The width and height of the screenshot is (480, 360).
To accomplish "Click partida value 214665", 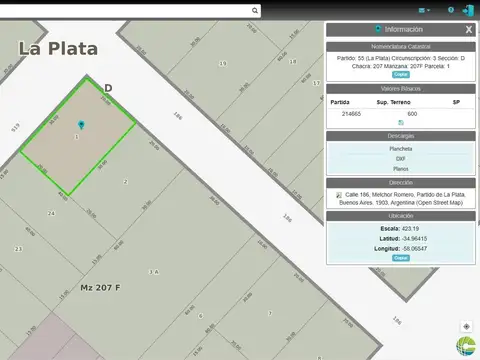I will point(351,114).
